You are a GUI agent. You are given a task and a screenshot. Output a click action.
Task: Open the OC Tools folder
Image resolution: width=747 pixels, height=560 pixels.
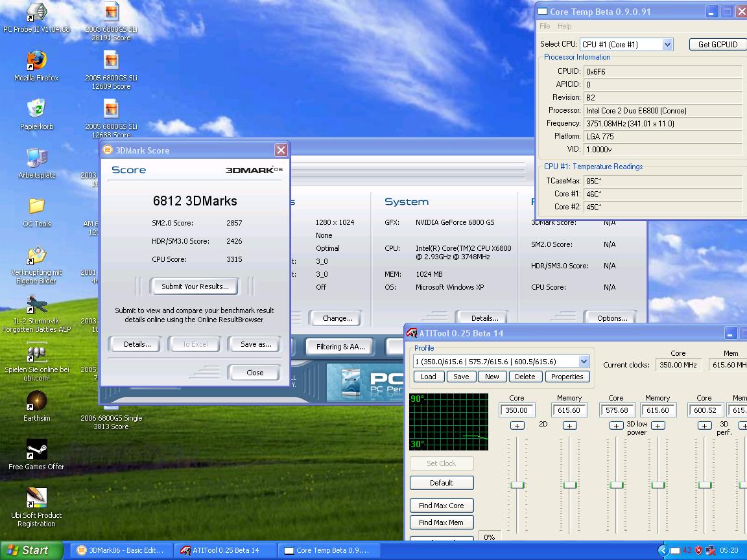(x=36, y=211)
